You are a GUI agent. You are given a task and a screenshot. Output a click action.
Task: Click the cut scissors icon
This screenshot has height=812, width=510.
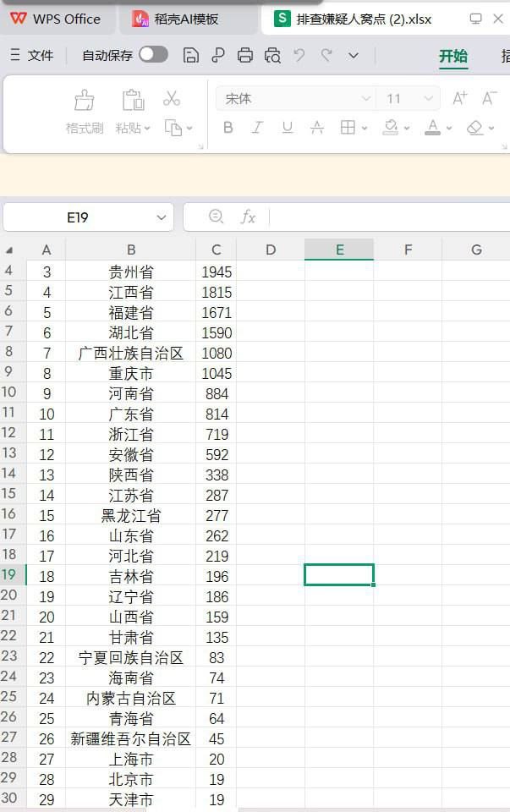(x=172, y=98)
